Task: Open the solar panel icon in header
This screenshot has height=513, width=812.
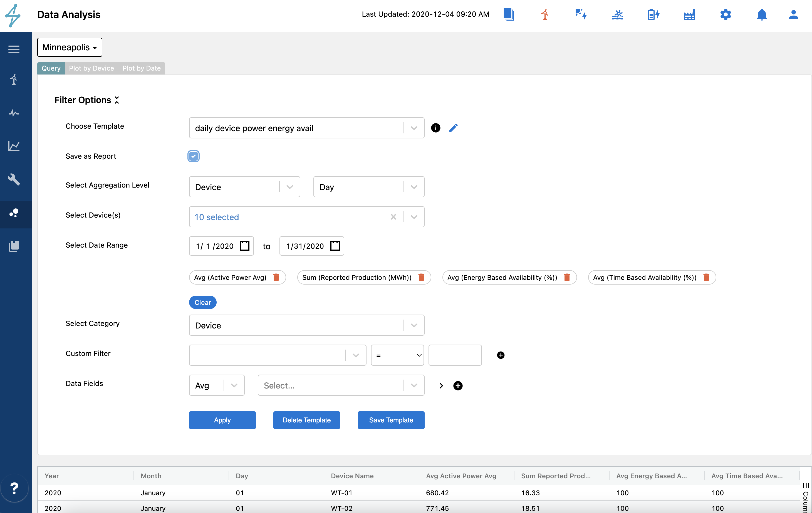Action: point(581,14)
